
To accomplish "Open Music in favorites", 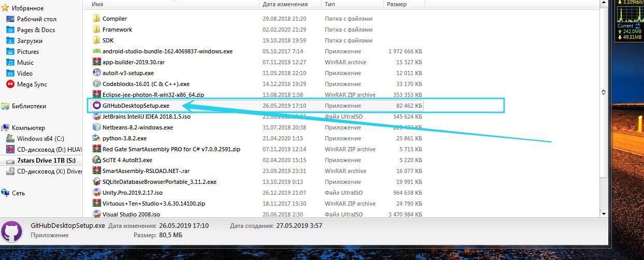I will tap(20, 62).
